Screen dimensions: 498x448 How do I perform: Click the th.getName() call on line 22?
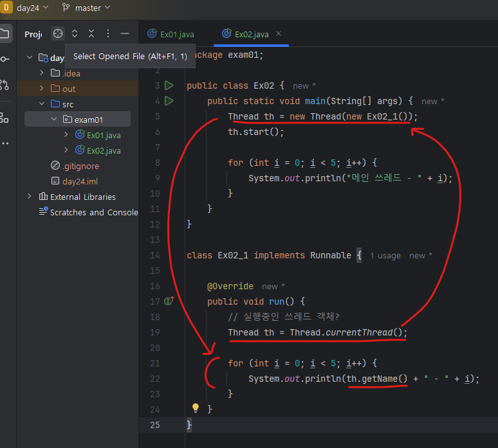(376, 379)
